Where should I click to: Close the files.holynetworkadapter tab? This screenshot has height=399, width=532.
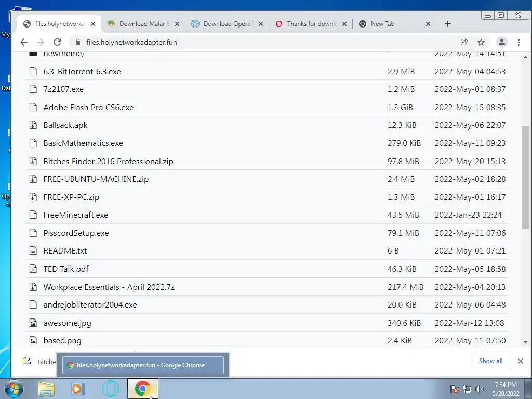(x=93, y=24)
